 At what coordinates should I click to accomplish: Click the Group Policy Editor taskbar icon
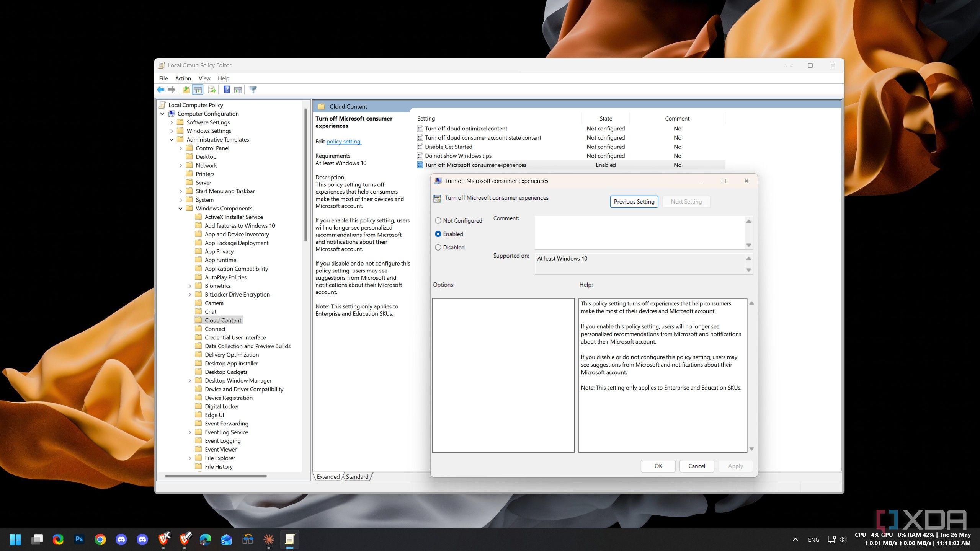coord(289,539)
